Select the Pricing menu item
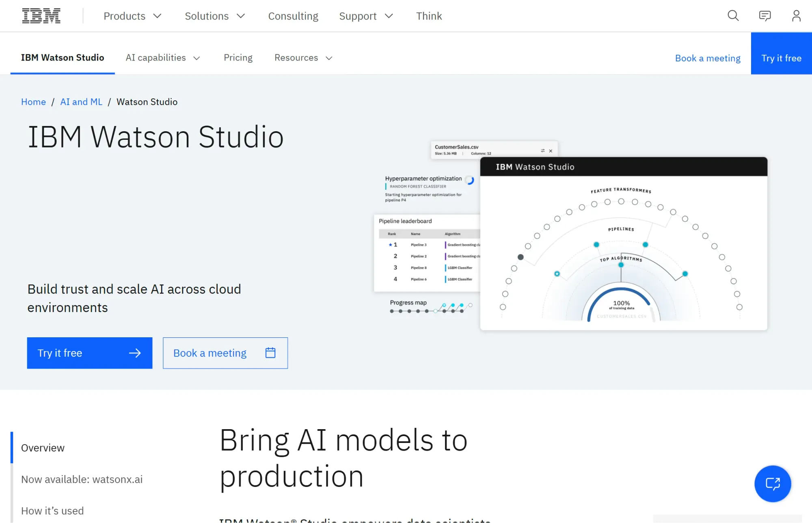Screen dimensions: 812x523 point(238,58)
